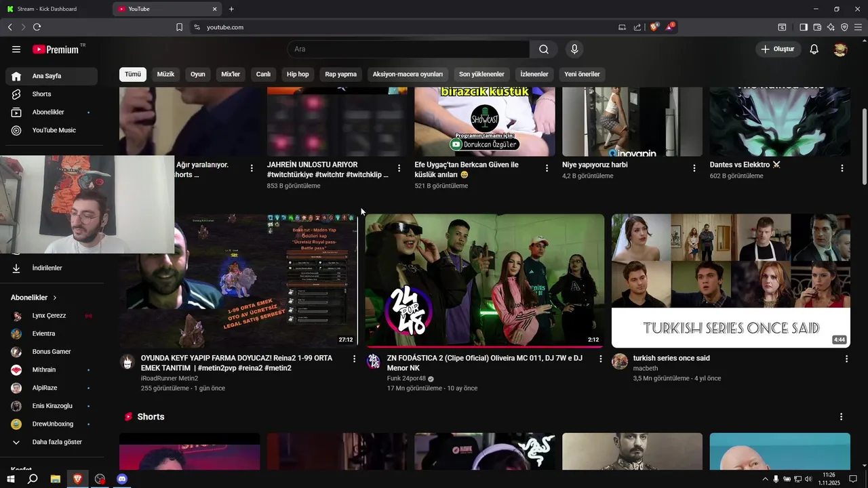This screenshot has width=868, height=488.
Task: Open the 'Dantes vs Elekktro' short title
Action: coord(745,165)
